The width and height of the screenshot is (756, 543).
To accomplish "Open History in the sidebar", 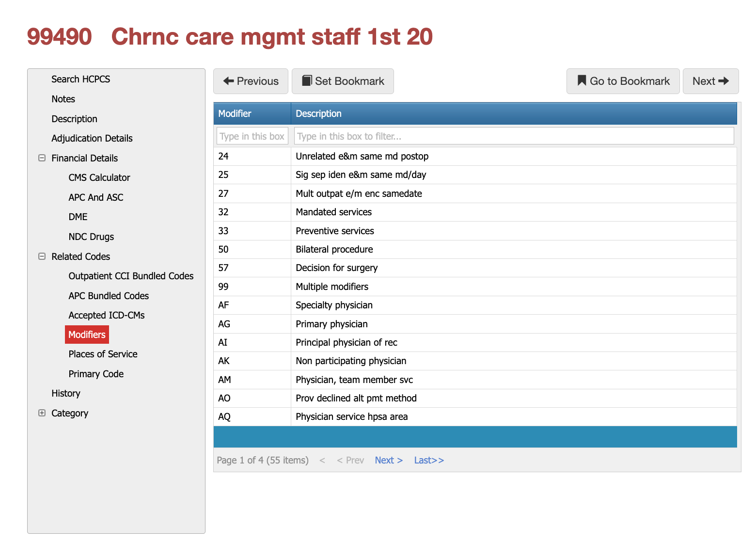I will click(66, 393).
